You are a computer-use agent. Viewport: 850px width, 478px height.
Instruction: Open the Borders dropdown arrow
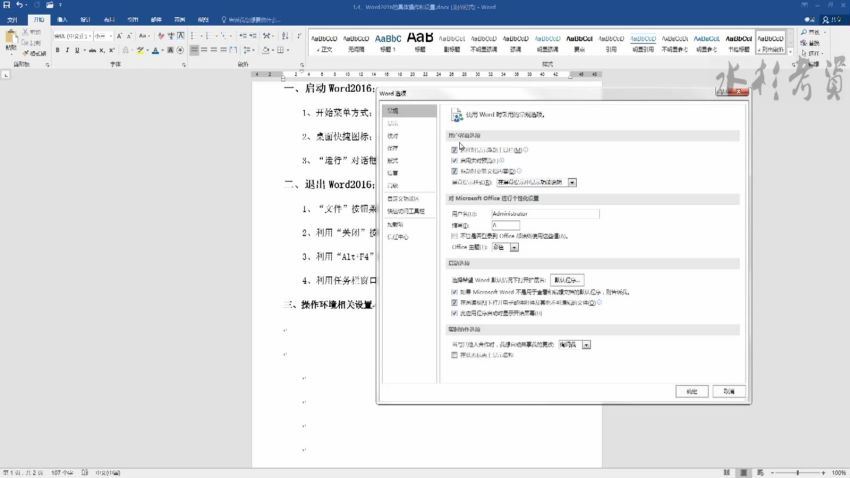288,50
